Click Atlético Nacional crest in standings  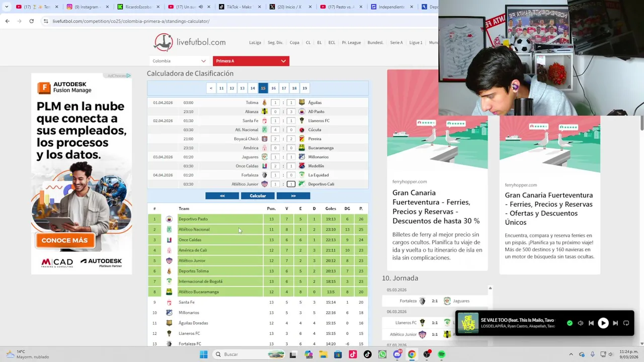(169, 229)
